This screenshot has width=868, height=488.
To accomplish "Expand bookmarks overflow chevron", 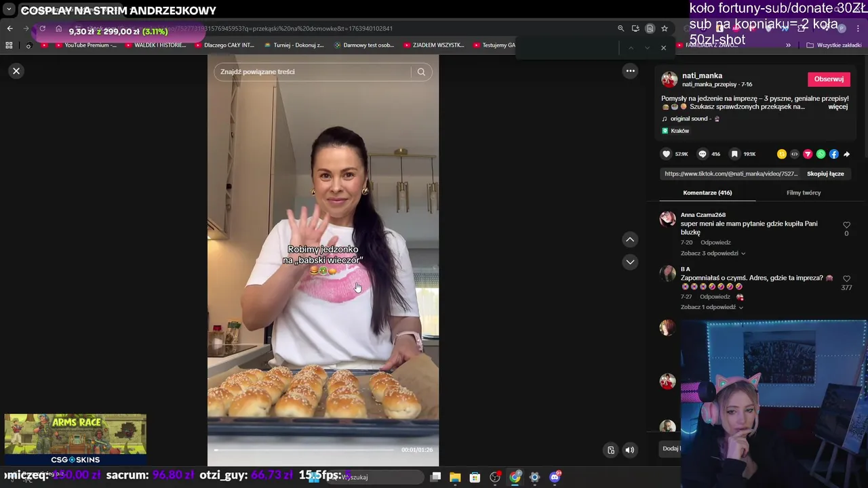I will coord(788,45).
